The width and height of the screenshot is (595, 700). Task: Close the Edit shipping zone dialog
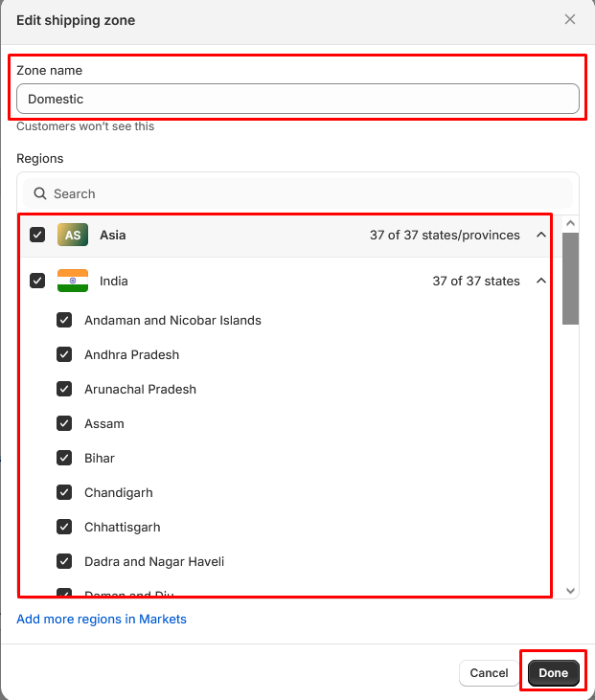click(x=570, y=19)
